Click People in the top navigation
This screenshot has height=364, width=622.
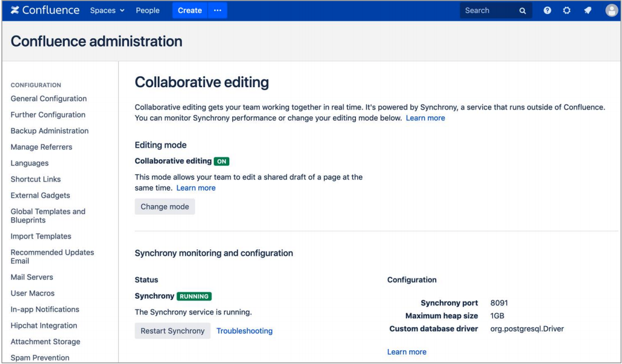147,10
